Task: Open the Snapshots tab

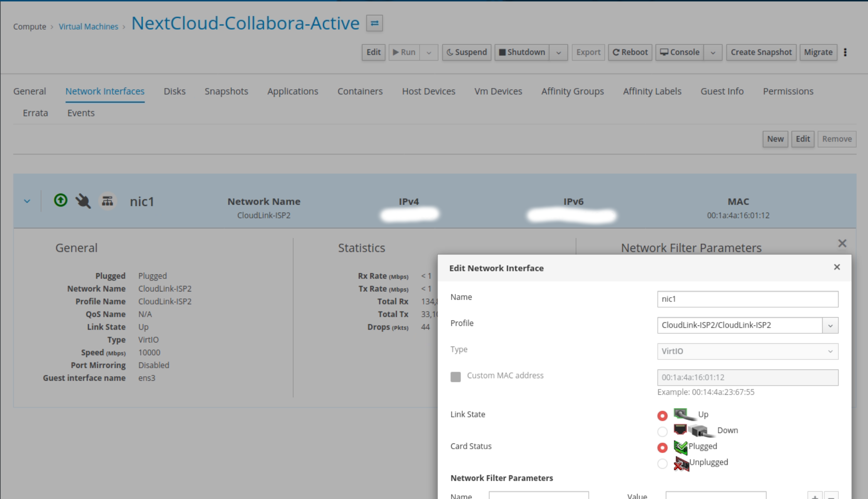Action: point(226,91)
